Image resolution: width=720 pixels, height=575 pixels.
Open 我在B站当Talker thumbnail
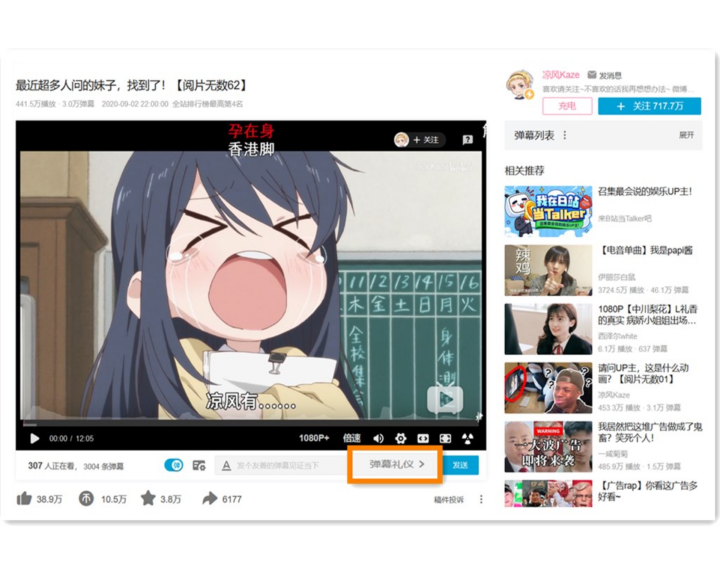coord(548,211)
